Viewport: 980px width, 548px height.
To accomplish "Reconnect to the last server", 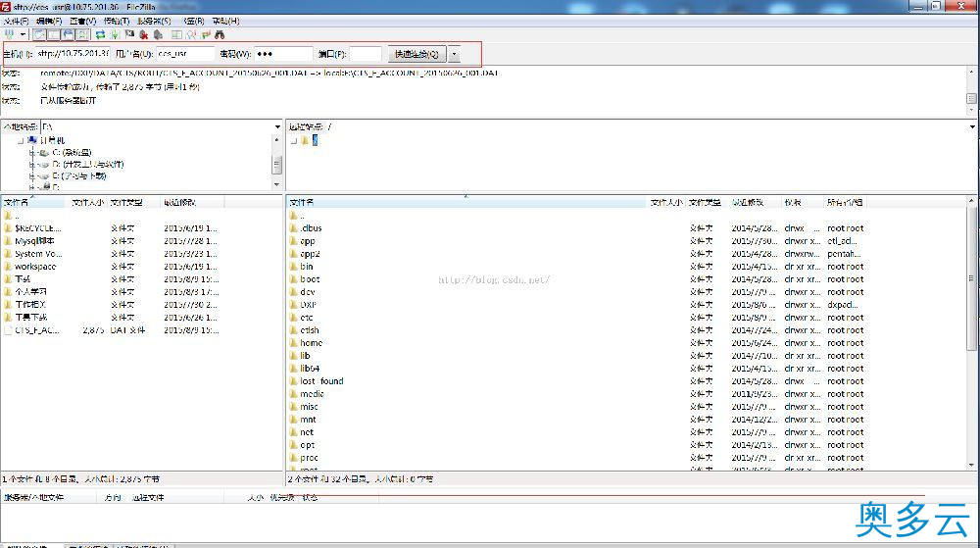I will (x=159, y=35).
